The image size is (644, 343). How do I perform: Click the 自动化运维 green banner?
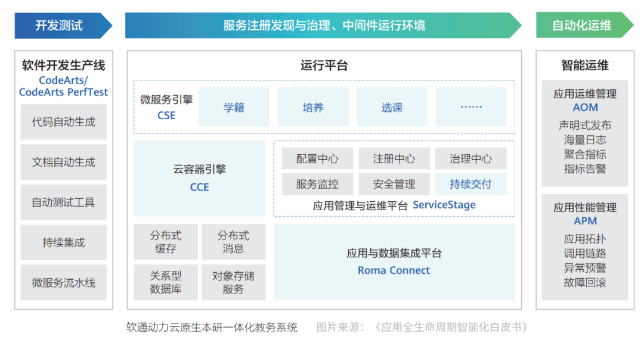pos(585,26)
